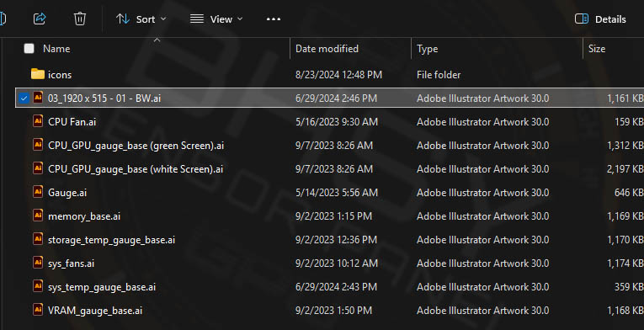The width and height of the screenshot is (644, 330).
Task: Click the CPU_GPU_gauge_base (green Screen).ai file icon
Action: tap(38, 145)
